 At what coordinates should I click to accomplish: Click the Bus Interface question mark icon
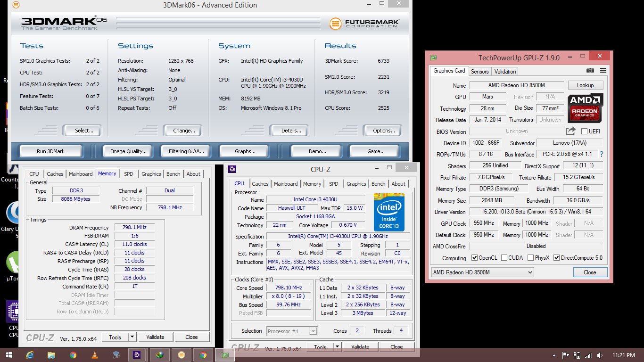pos(602,154)
